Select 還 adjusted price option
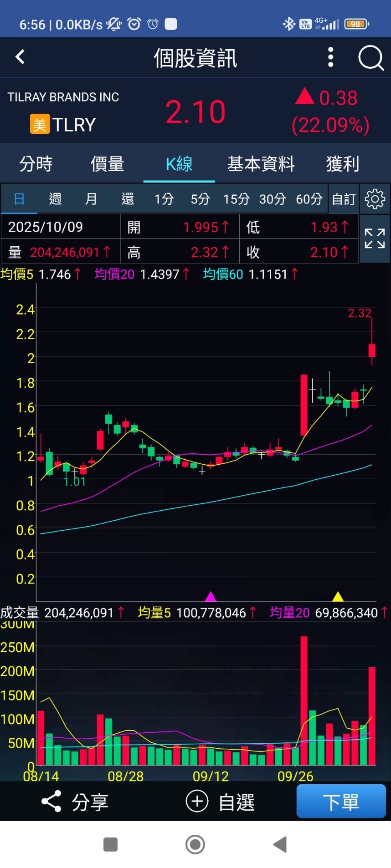 128,199
